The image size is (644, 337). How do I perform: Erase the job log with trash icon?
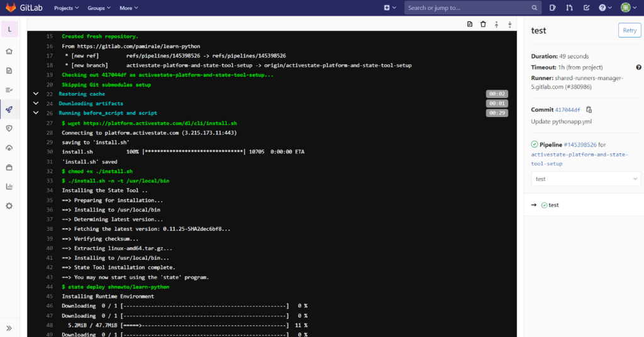tap(483, 25)
